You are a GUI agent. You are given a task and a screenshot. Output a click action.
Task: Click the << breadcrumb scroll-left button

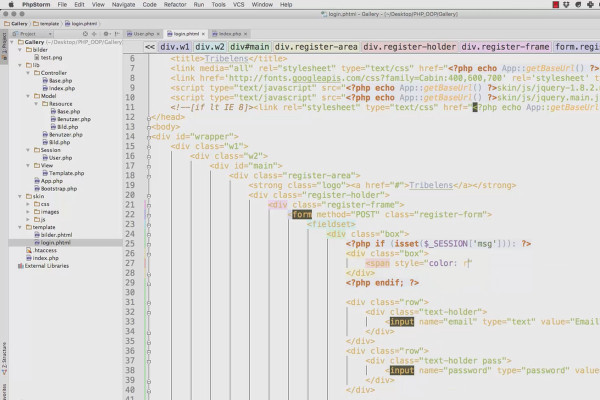(x=150, y=47)
